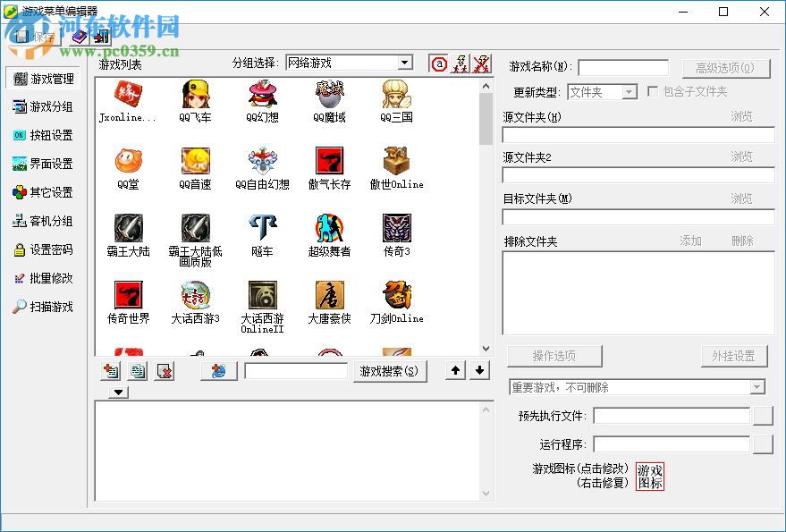
Task: Click the add new game icon
Action: [109, 369]
